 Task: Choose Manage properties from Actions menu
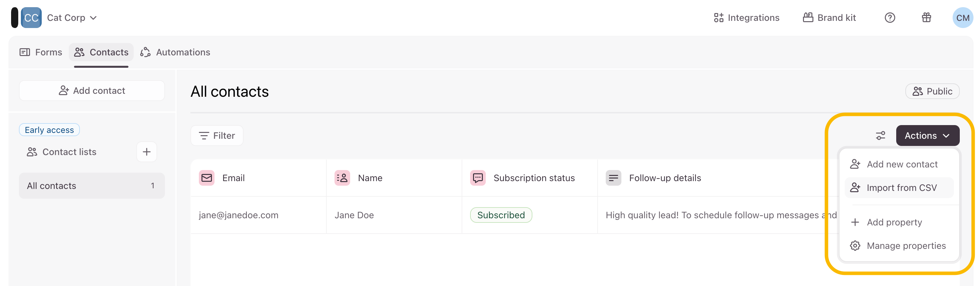click(x=905, y=246)
